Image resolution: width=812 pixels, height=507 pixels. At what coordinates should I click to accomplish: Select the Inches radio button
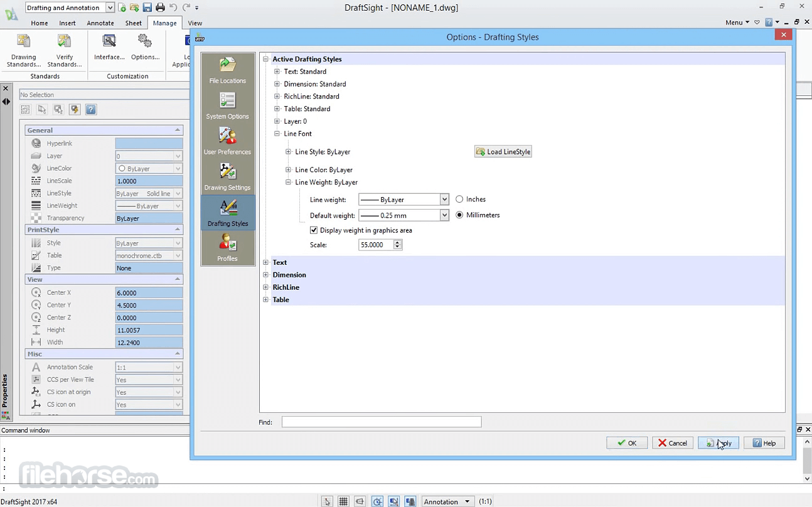(x=459, y=200)
